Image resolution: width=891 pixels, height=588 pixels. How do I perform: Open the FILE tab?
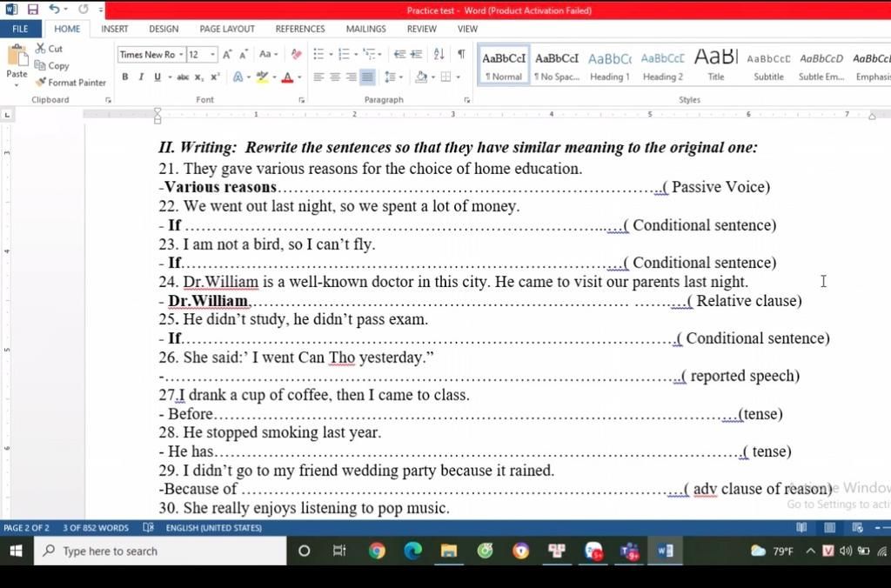(x=21, y=29)
